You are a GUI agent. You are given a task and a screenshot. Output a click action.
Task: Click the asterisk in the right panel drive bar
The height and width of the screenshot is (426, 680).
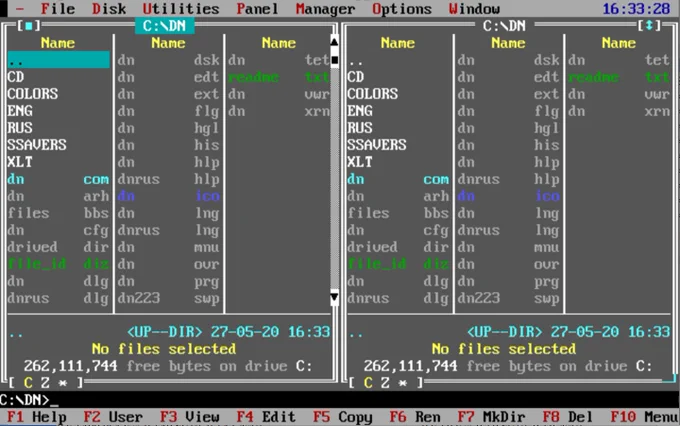tap(402, 383)
